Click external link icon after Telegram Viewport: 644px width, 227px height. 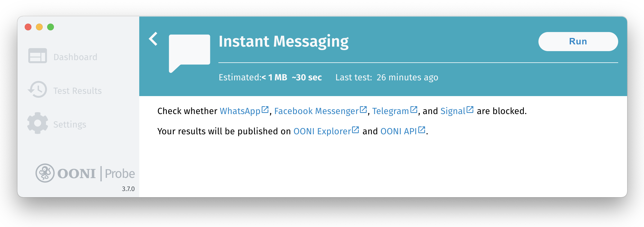coord(414,110)
